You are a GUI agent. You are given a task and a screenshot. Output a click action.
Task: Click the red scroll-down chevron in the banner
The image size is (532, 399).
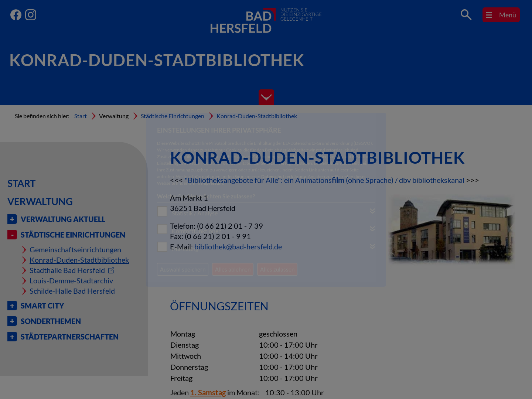[x=266, y=97]
